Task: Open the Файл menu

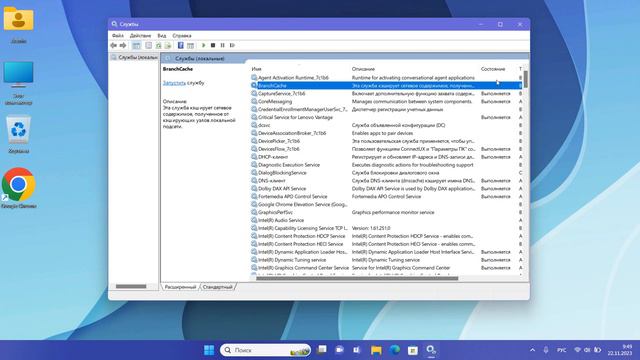Action: coord(118,36)
